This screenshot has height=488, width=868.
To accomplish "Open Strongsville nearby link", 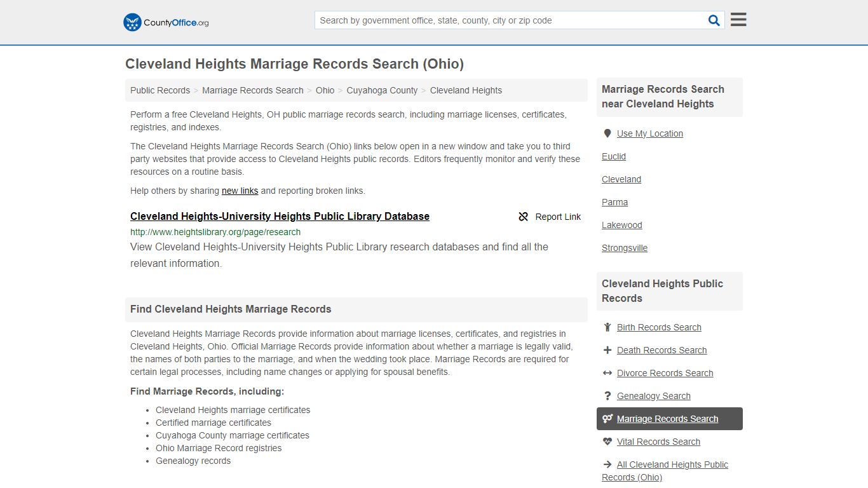I will pyautogui.click(x=625, y=248).
